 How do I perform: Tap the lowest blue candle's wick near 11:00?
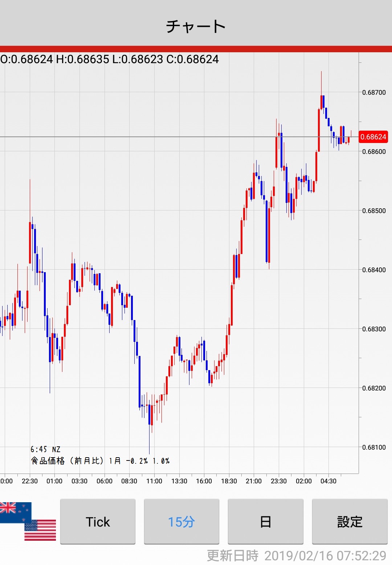coord(149,440)
